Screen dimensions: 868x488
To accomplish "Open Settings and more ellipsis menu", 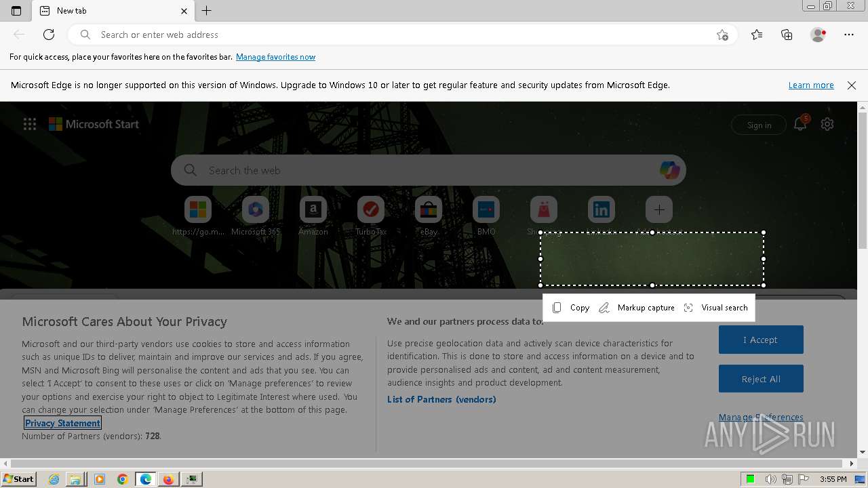I will pyautogui.click(x=849, y=35).
